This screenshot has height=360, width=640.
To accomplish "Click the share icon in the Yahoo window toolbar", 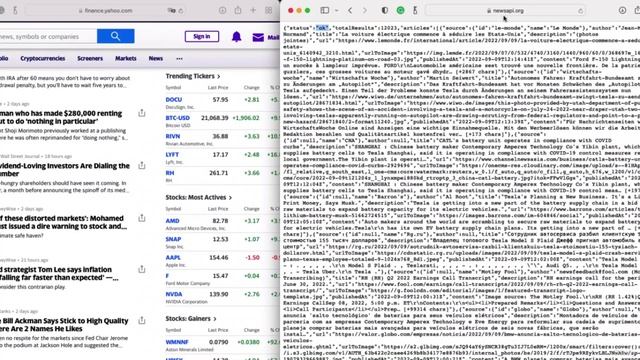I will point(238,10).
